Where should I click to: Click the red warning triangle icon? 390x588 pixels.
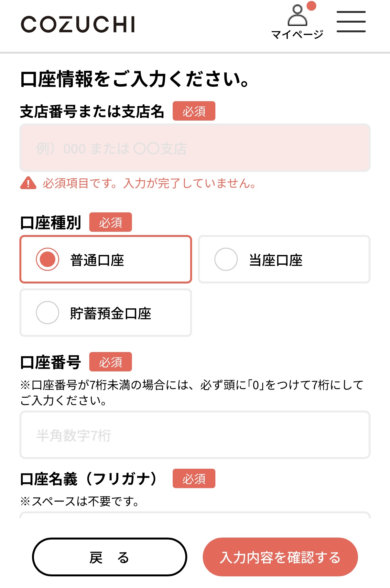28,183
